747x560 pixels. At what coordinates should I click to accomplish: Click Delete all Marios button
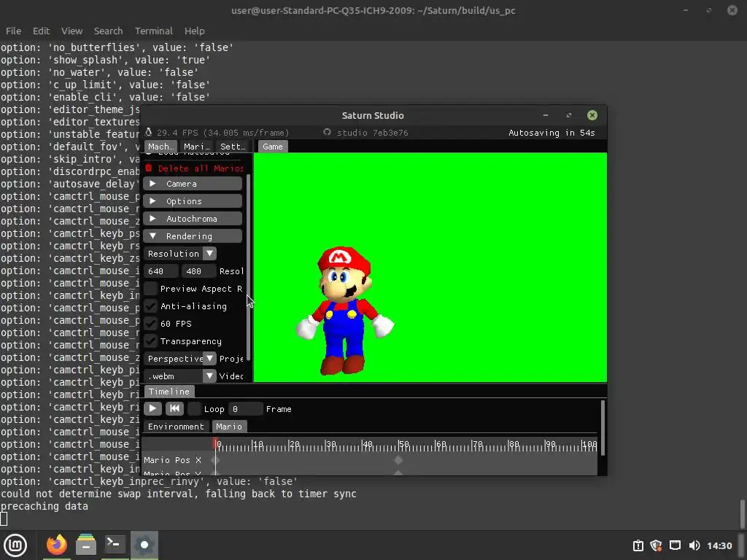point(194,168)
